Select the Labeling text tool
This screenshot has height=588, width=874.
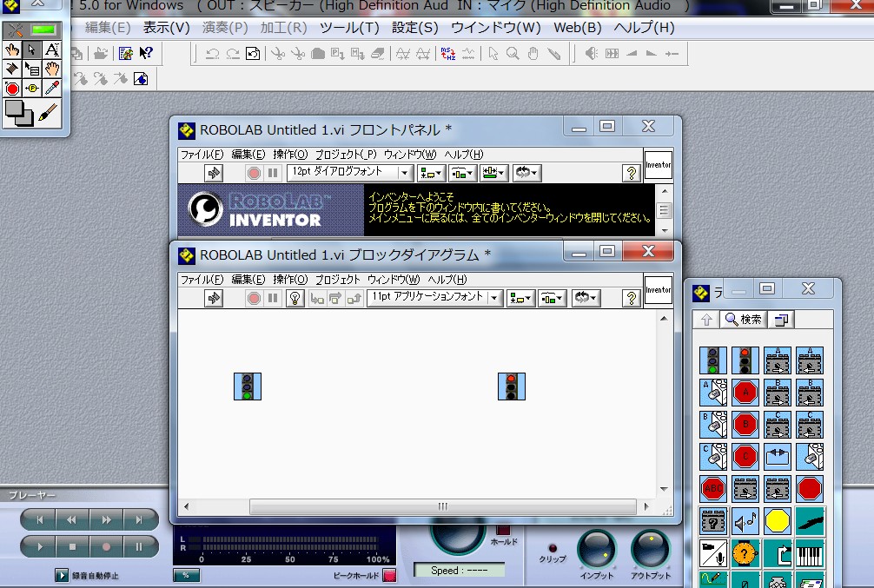[x=52, y=50]
